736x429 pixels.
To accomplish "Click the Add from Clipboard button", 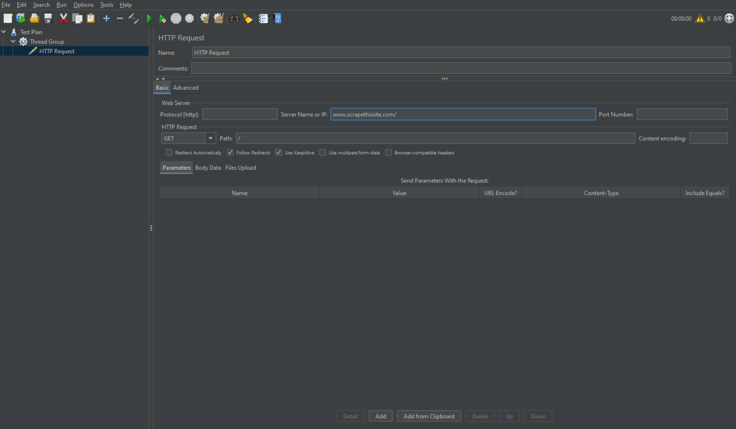I will [x=429, y=416].
